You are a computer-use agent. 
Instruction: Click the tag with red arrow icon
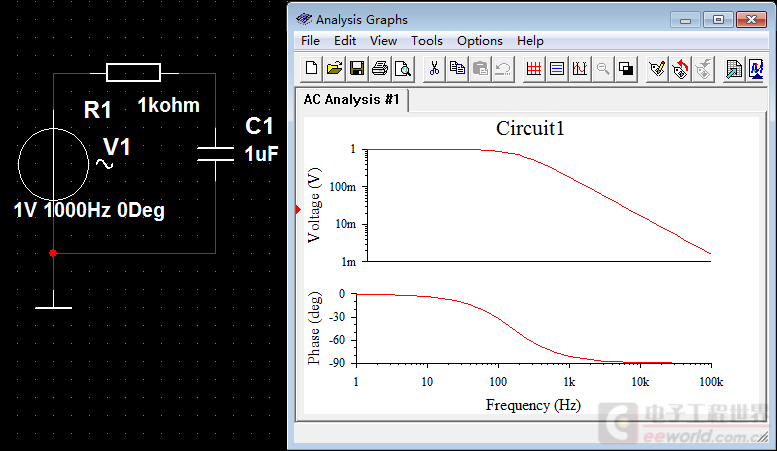point(680,68)
